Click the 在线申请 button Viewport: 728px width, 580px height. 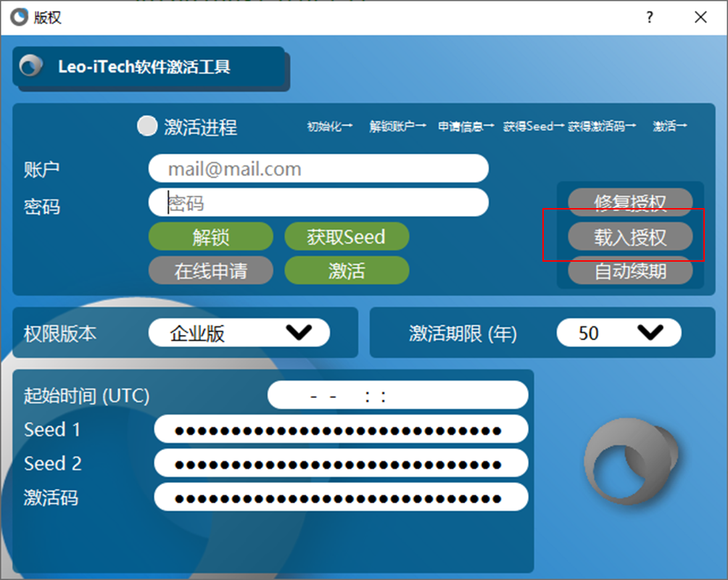[211, 271]
